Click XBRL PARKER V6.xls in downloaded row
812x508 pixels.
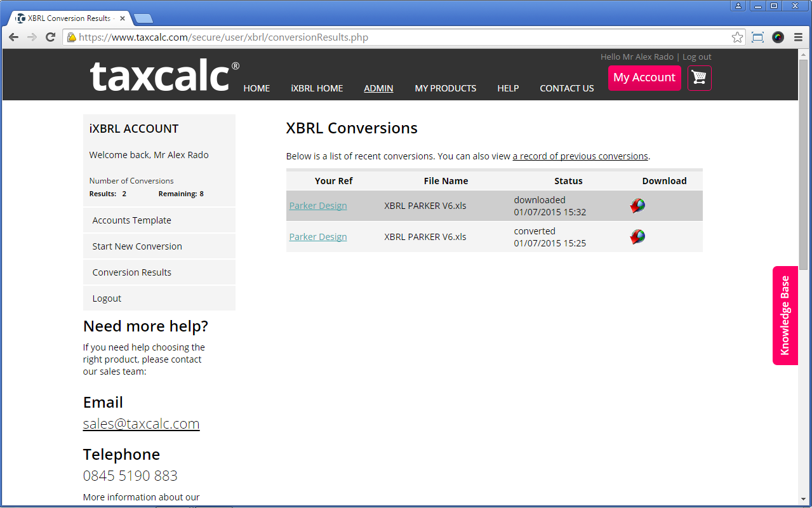(x=425, y=206)
